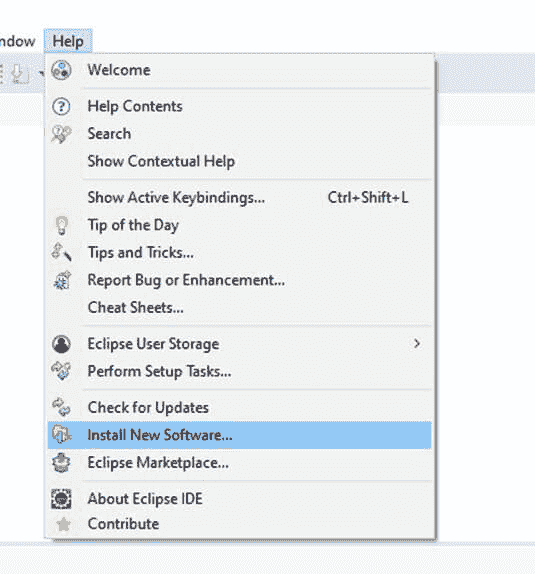Choose Perform Setup Tasks
Screen dimensions: 535x574
239,371
